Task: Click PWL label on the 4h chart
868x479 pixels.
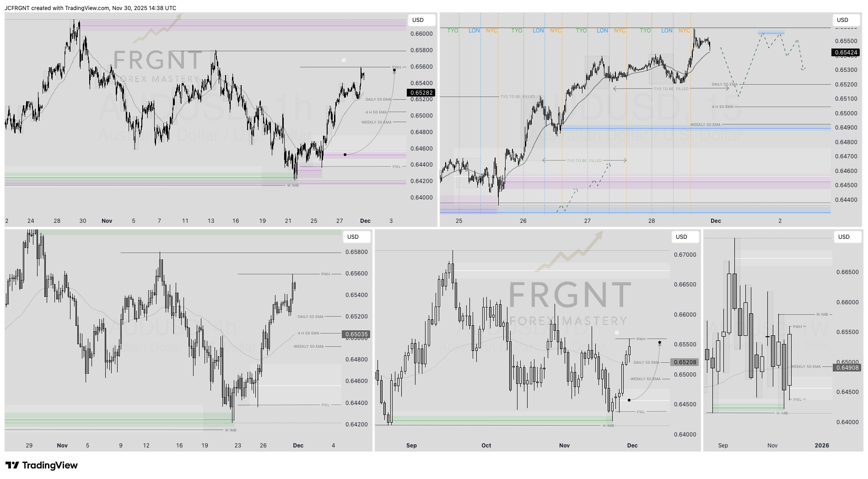Action: pyautogui.click(x=325, y=405)
